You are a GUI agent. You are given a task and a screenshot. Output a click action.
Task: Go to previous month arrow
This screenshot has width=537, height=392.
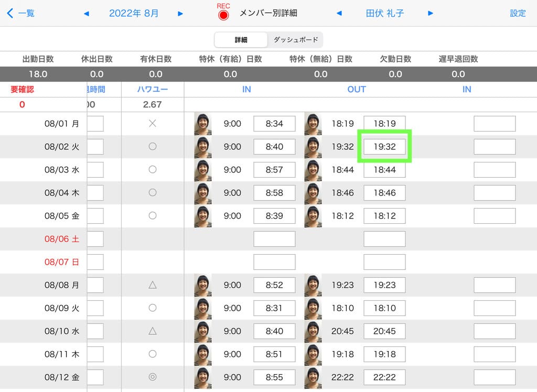[x=87, y=14]
